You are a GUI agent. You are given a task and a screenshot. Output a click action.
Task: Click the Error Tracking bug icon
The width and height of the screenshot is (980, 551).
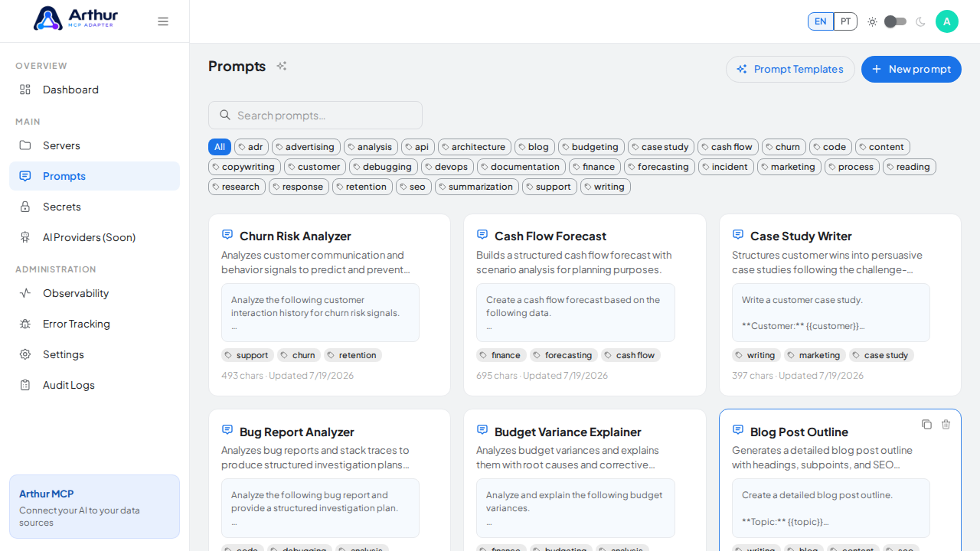click(25, 324)
